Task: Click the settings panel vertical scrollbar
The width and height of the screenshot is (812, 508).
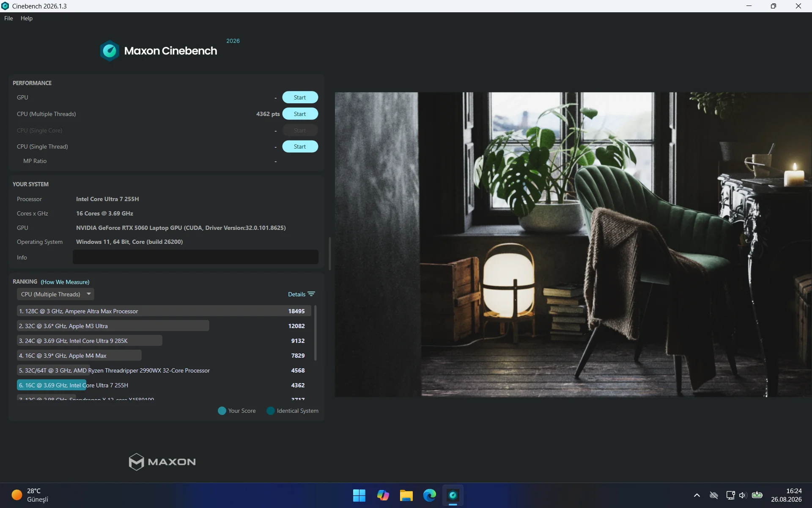Action: click(330, 253)
